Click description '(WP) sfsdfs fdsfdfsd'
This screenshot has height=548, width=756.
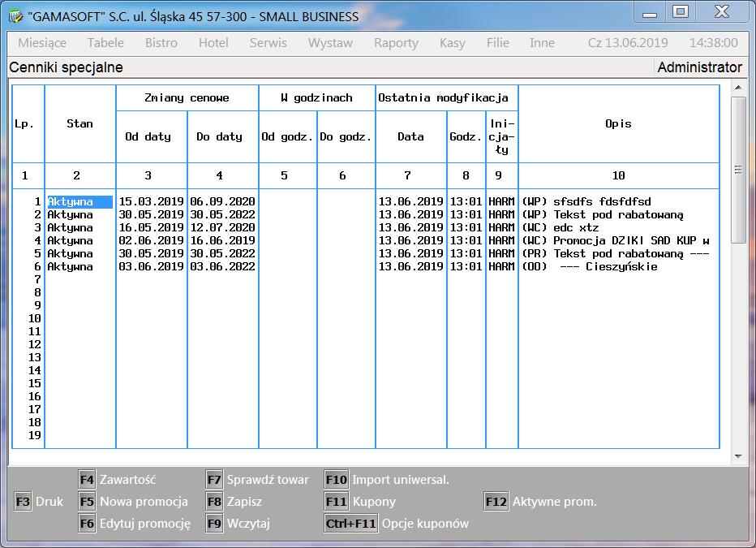tap(586, 201)
